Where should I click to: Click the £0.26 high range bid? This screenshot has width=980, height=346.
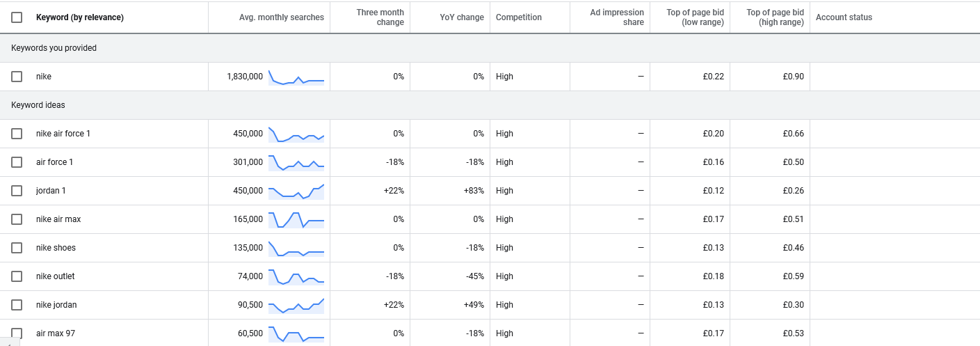793,191
